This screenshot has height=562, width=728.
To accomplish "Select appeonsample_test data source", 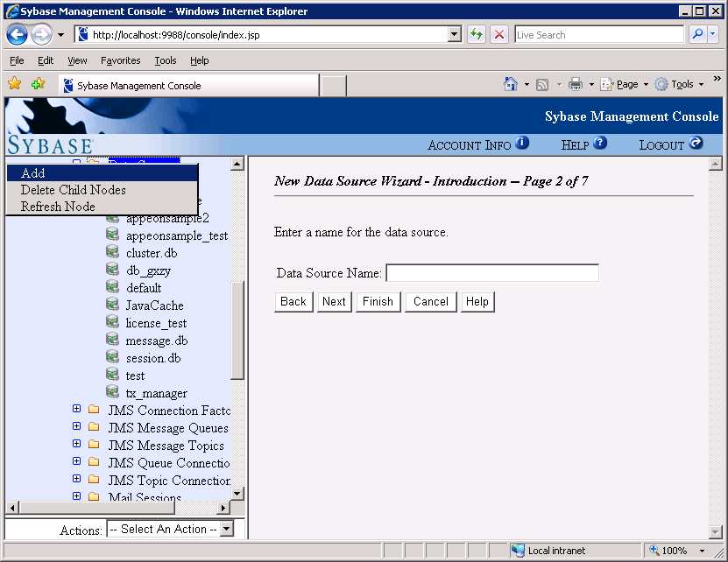I will coord(177,235).
